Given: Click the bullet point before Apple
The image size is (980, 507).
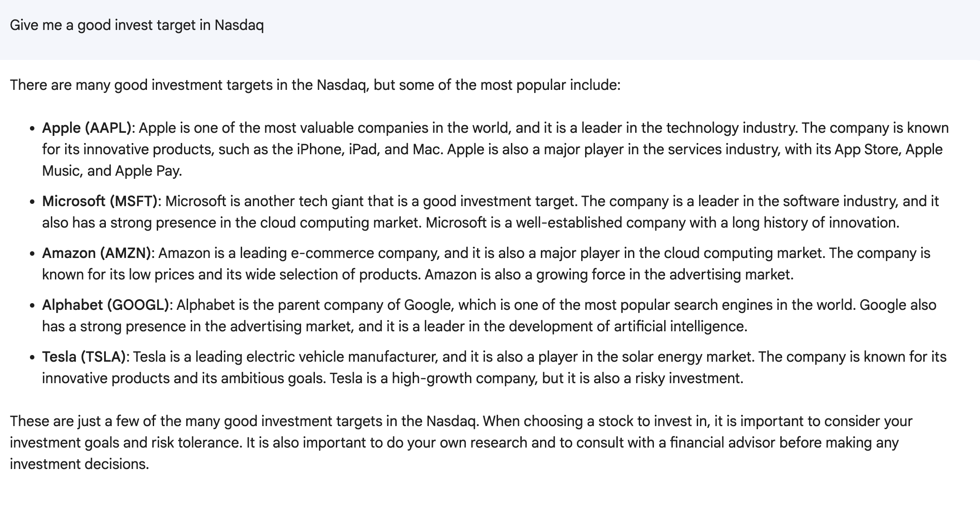Looking at the screenshot, I should click(x=32, y=128).
